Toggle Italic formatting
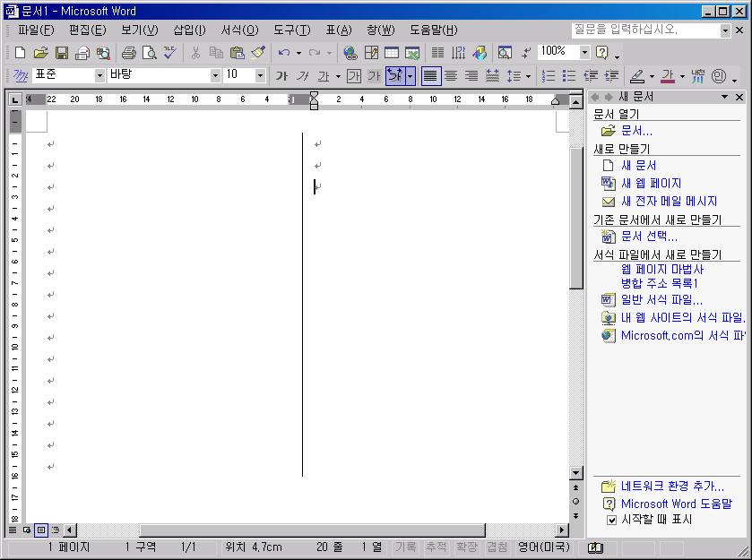The height and width of the screenshot is (560, 752). [x=303, y=76]
